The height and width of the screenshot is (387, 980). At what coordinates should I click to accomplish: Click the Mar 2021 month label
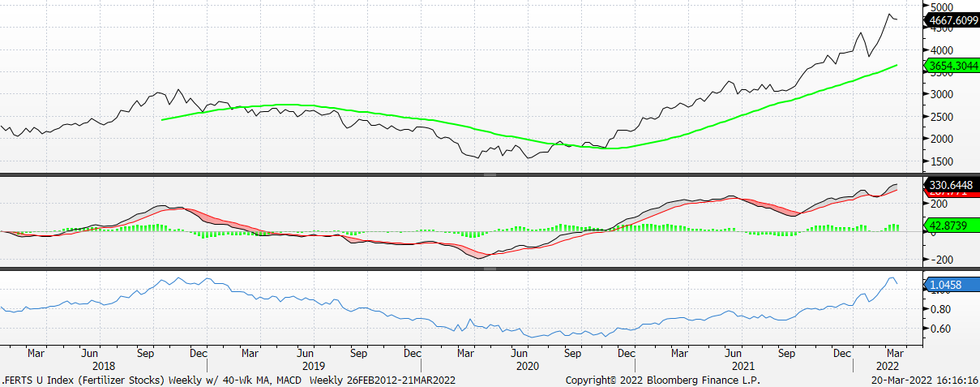click(x=679, y=354)
